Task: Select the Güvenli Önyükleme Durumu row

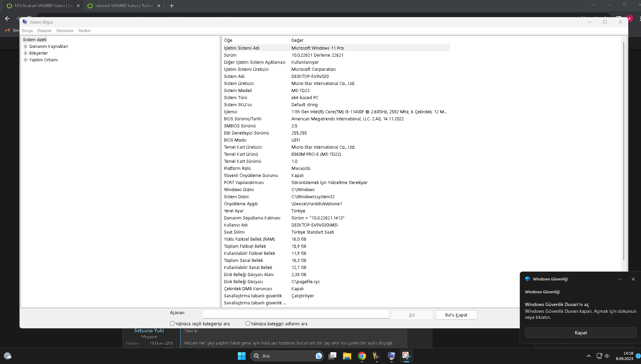Action: [336, 175]
